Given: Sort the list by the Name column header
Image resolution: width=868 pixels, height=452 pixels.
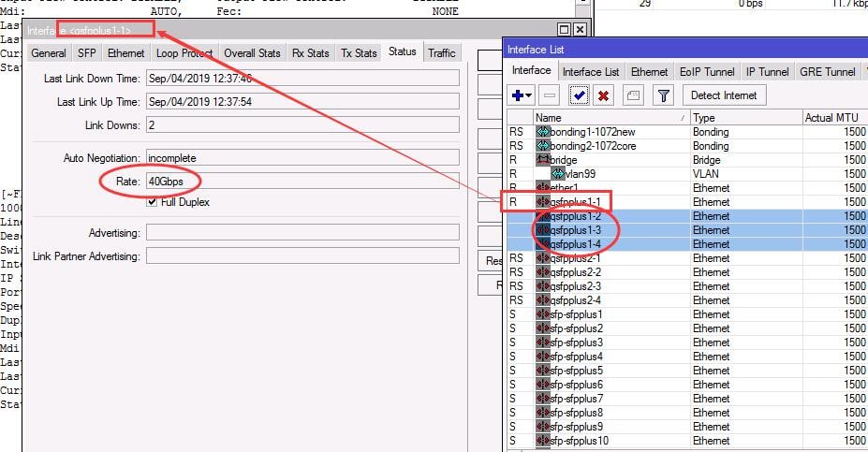Looking at the screenshot, I should coord(611,118).
